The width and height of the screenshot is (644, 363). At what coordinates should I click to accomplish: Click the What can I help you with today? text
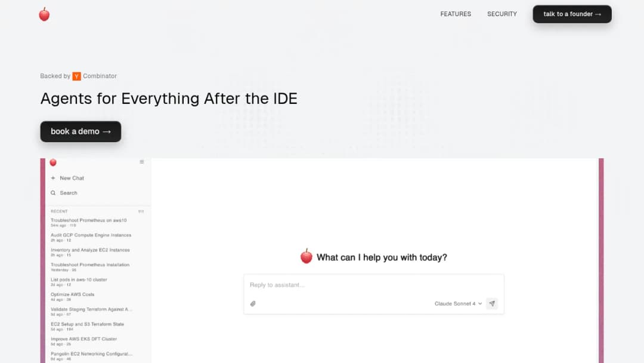click(382, 257)
